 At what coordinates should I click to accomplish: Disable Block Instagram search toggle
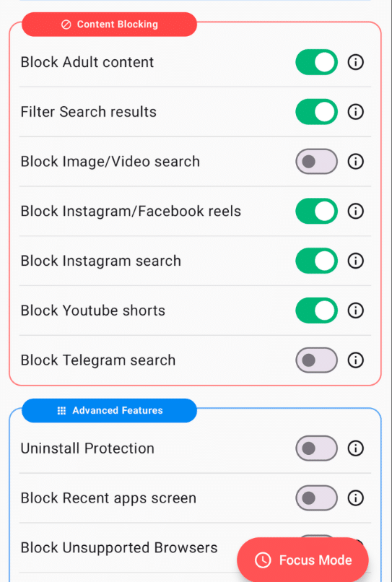point(317,261)
